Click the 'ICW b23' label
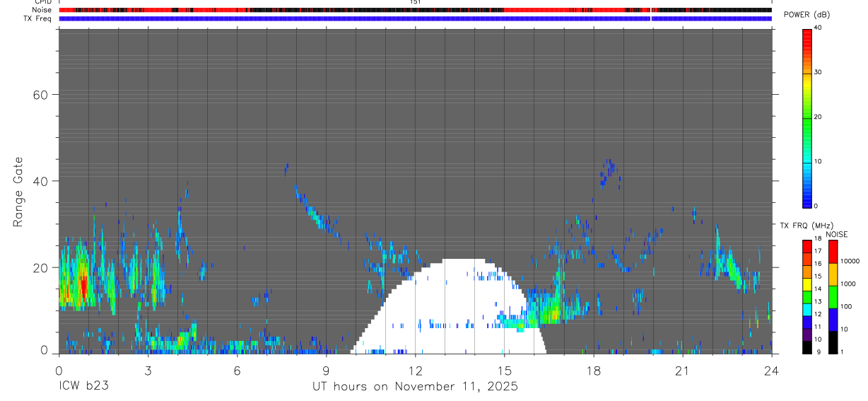This screenshot has width=868, height=401. (x=83, y=386)
